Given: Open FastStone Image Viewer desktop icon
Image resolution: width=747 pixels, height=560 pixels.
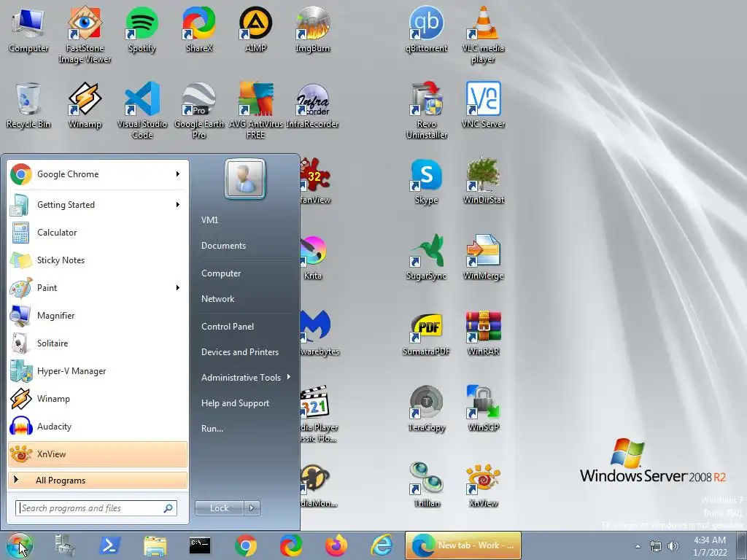Looking at the screenshot, I should (x=85, y=34).
